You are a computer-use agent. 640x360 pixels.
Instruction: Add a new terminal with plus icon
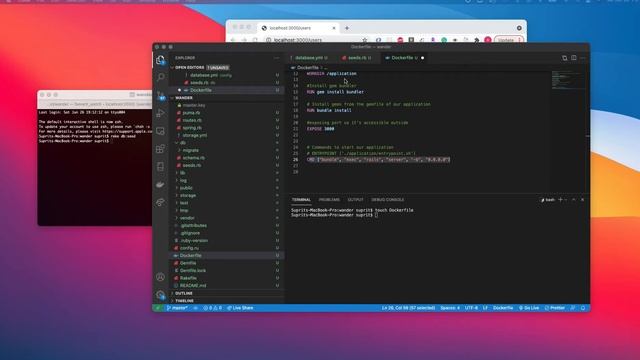[560, 200]
